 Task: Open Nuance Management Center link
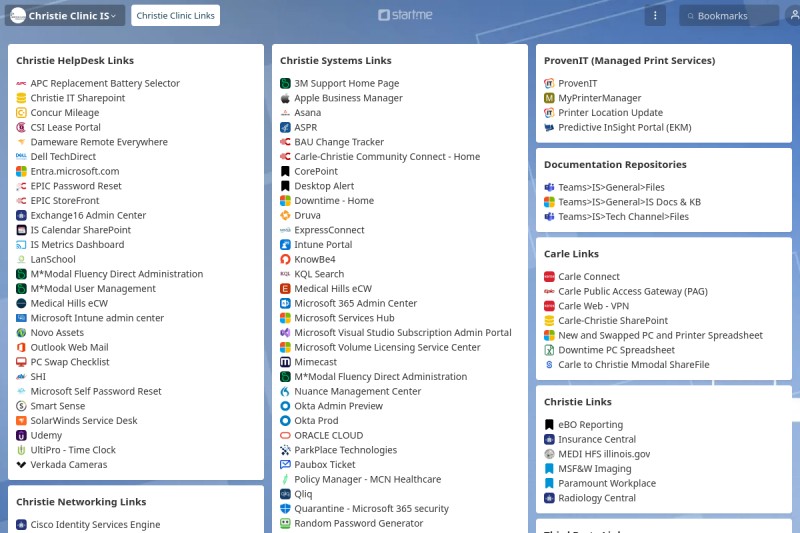pyautogui.click(x=358, y=391)
